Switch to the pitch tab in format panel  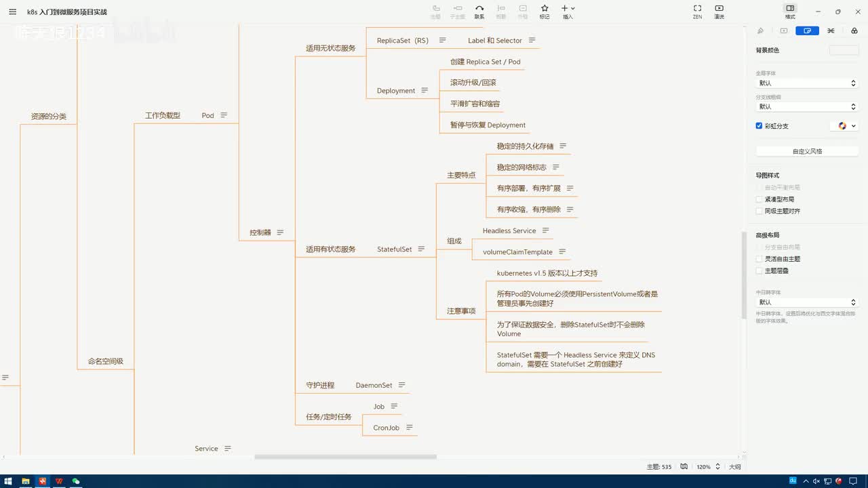click(784, 30)
